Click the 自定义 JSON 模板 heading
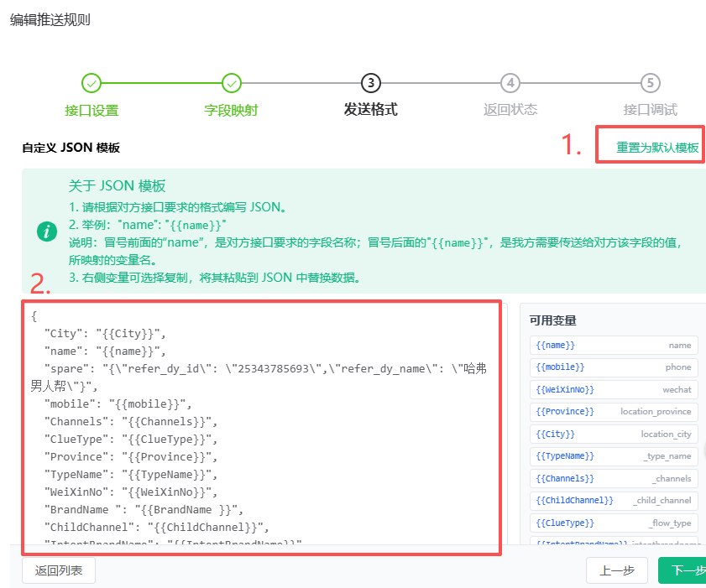This screenshot has height=588, width=706. (71, 148)
